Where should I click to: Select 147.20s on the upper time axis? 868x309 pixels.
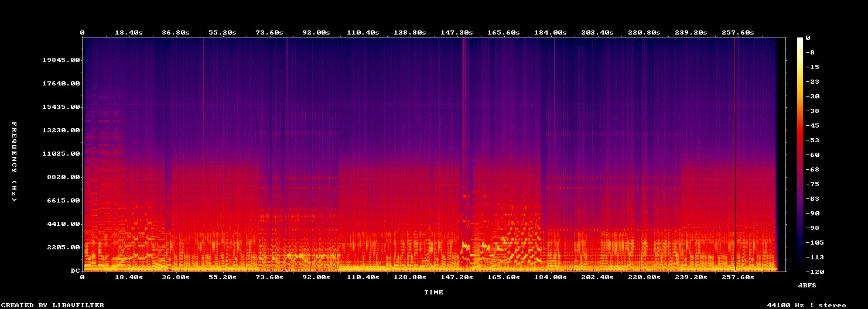[x=457, y=32]
